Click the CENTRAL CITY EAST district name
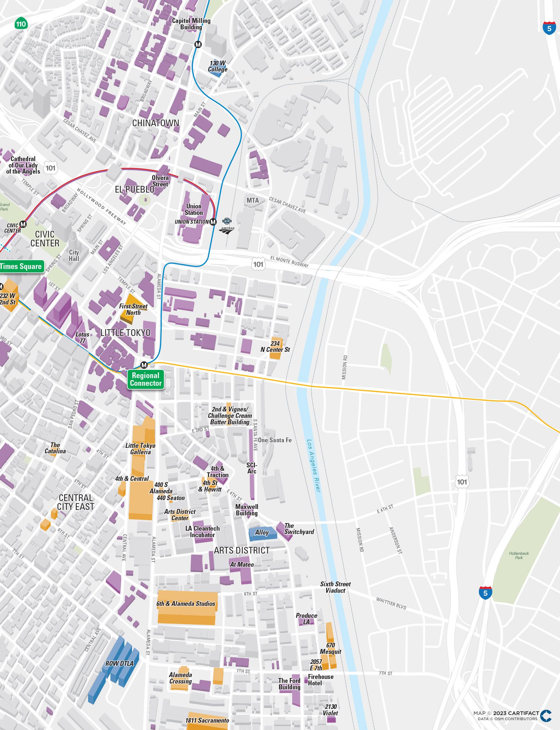 76,502
